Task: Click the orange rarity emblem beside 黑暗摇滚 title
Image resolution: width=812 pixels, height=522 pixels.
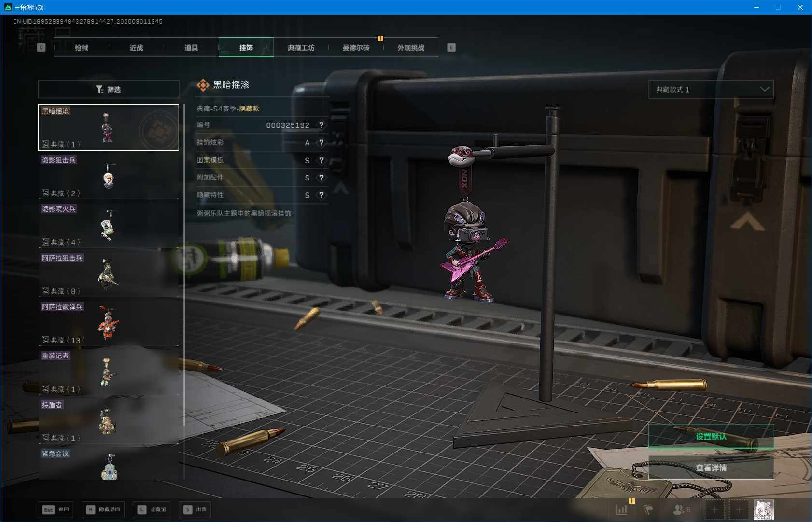Action: pos(203,85)
